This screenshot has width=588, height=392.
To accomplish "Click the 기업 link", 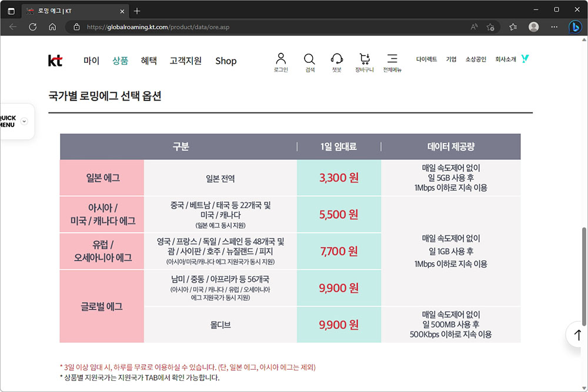I will click(451, 59).
